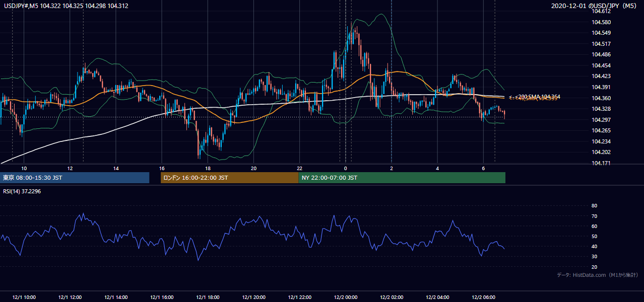Click bottom time label 12/1 22:00

tap(300, 297)
